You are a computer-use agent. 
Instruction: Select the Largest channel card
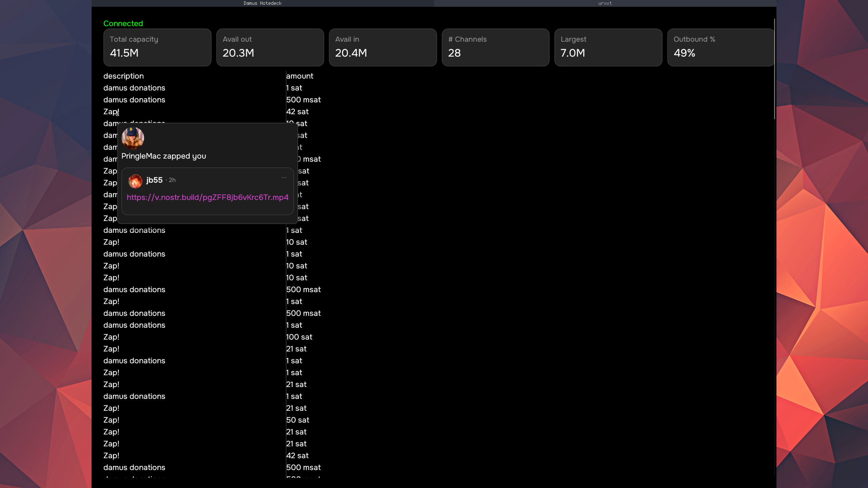point(608,47)
